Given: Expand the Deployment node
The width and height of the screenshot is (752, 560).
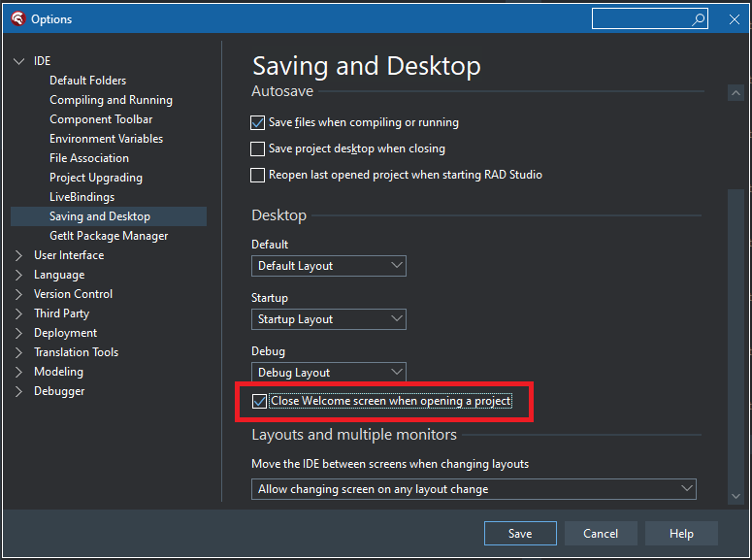Looking at the screenshot, I should click(18, 333).
